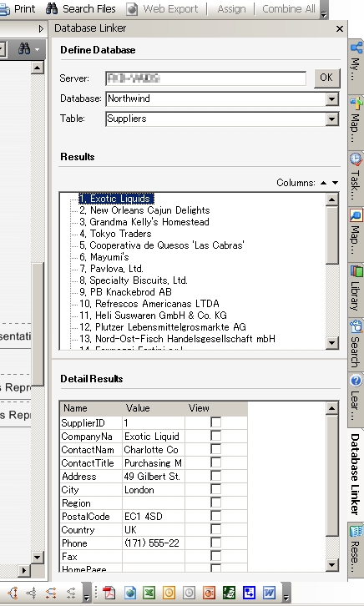Image resolution: width=364 pixels, height=606 pixels.
Task: Click the second map layout icon in bottom toolbar
Action: click(x=32, y=593)
